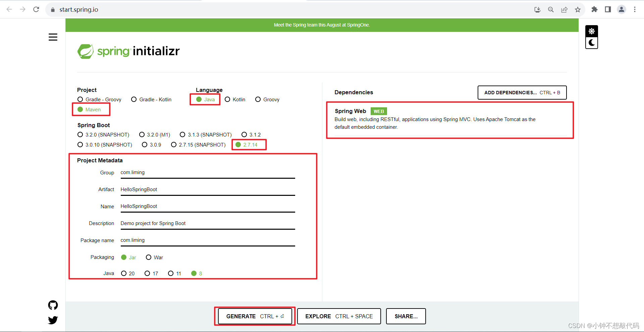Reload the page
Screen dimensions: 644x332
coord(36,9)
